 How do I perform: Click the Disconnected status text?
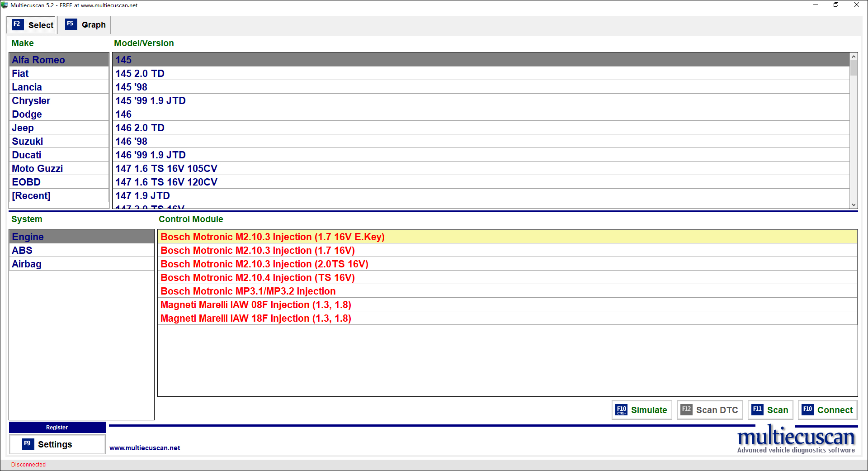click(28, 465)
